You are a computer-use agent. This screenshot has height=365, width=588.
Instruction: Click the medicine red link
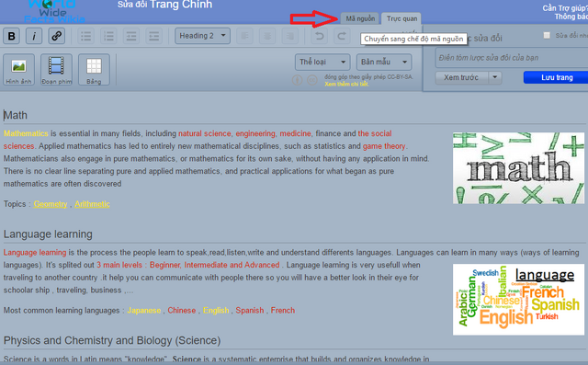click(x=295, y=133)
